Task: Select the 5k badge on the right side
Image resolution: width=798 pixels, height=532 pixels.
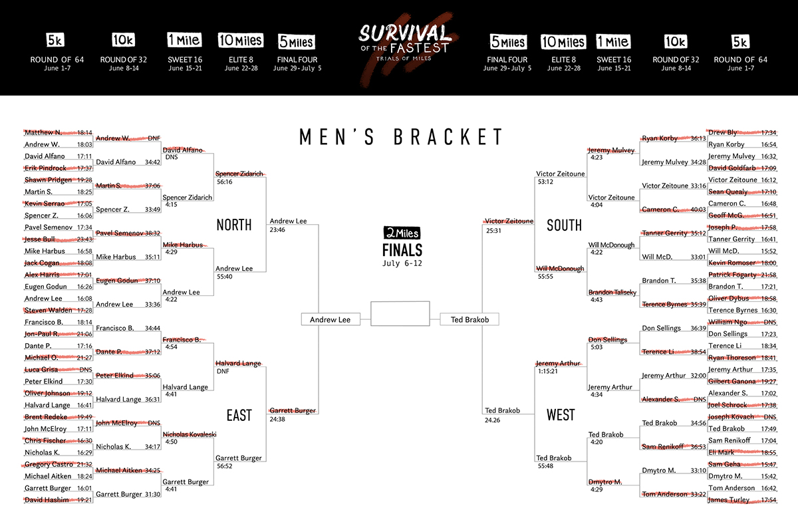Action: [740, 42]
